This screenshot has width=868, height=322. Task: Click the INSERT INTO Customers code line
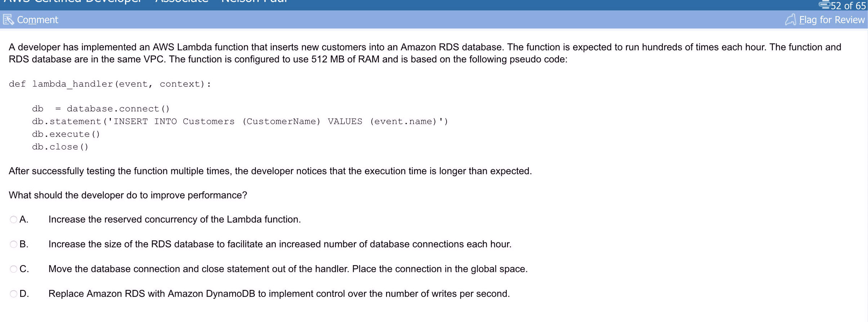pyautogui.click(x=240, y=121)
